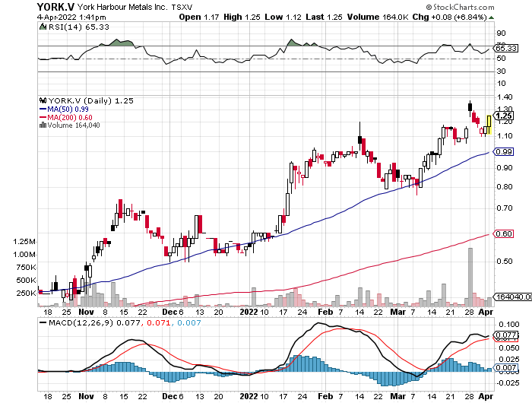Click the 1.40 price axis label
This screenshot has height=403, width=532.
pyautogui.click(x=505, y=97)
